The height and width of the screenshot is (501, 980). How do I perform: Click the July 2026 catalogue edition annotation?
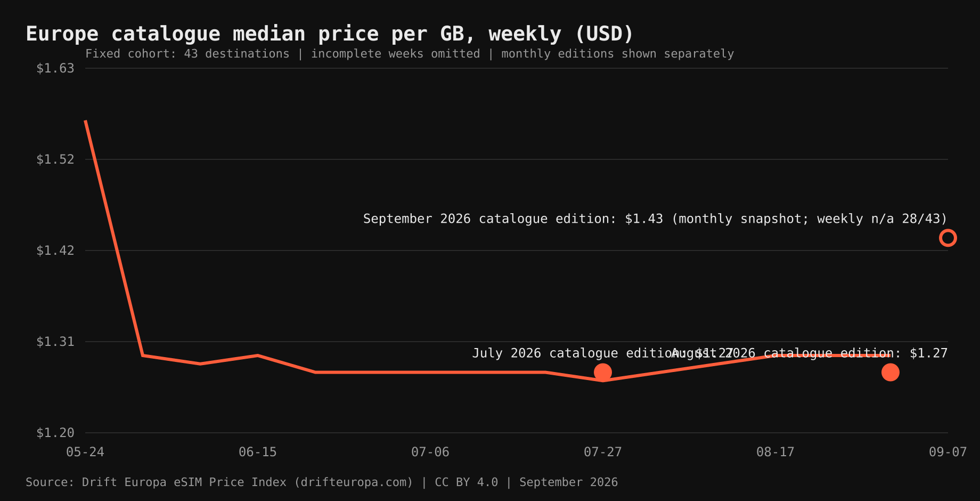pyautogui.click(x=602, y=353)
